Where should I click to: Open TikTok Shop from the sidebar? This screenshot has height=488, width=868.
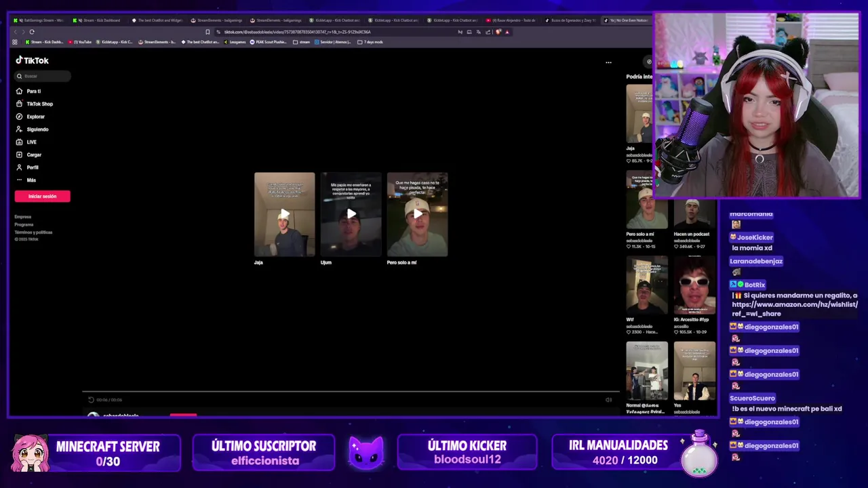tap(35, 104)
